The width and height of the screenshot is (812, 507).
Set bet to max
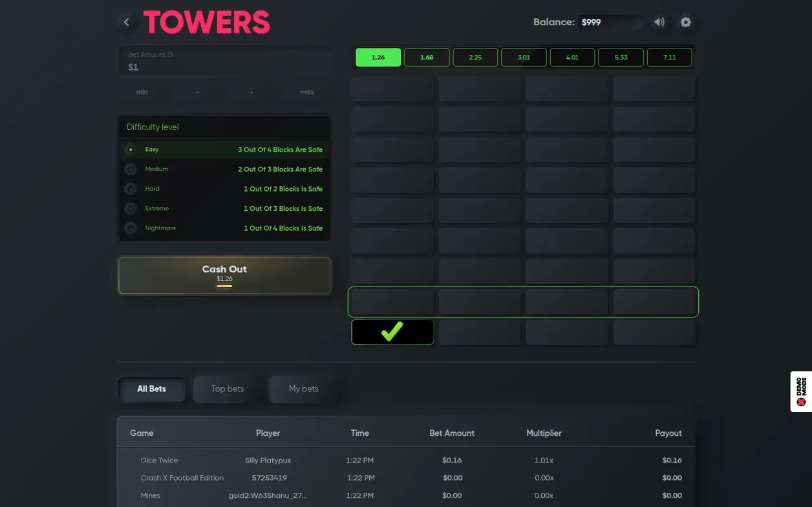(x=307, y=92)
